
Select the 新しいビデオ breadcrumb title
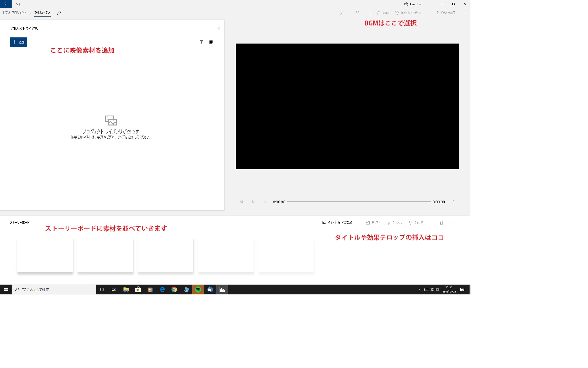(x=42, y=13)
